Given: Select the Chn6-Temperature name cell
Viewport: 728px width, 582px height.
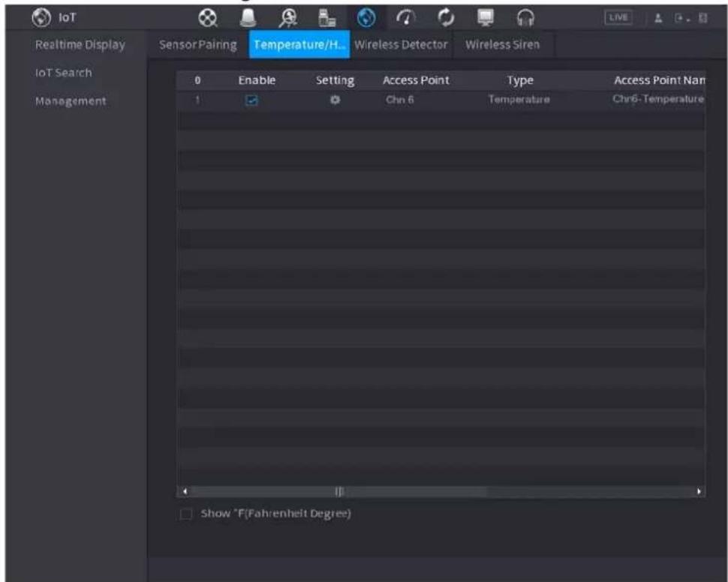Looking at the screenshot, I should click(x=658, y=99).
